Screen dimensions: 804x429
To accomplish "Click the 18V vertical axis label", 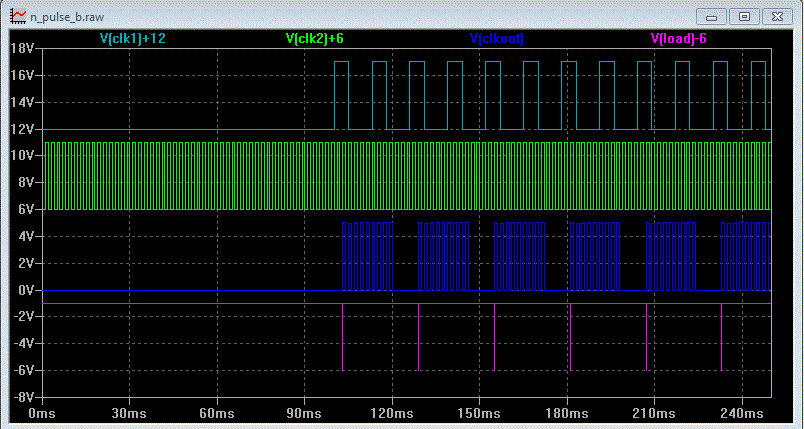I will (x=22, y=49).
